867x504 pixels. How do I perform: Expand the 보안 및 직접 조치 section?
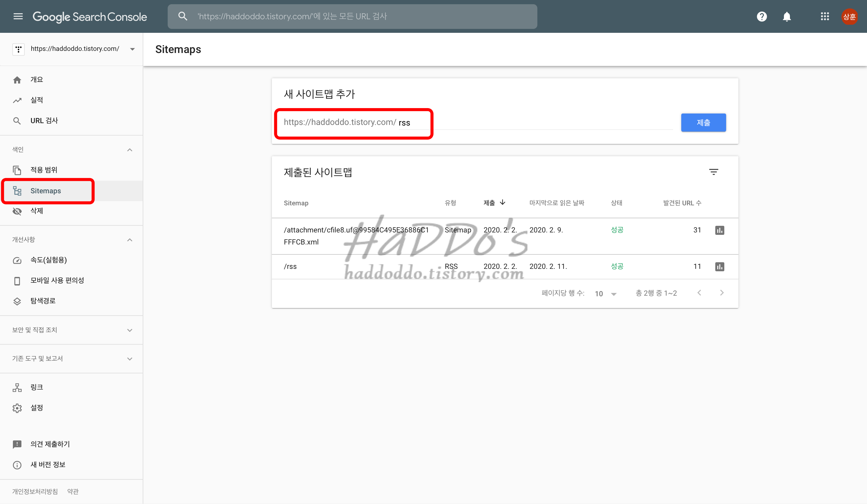(130, 330)
